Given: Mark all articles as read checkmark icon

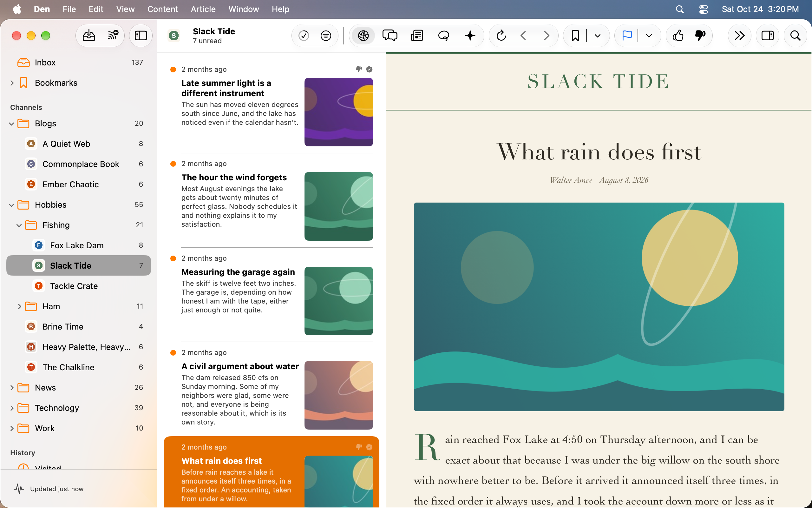Looking at the screenshot, I should click(x=304, y=35).
